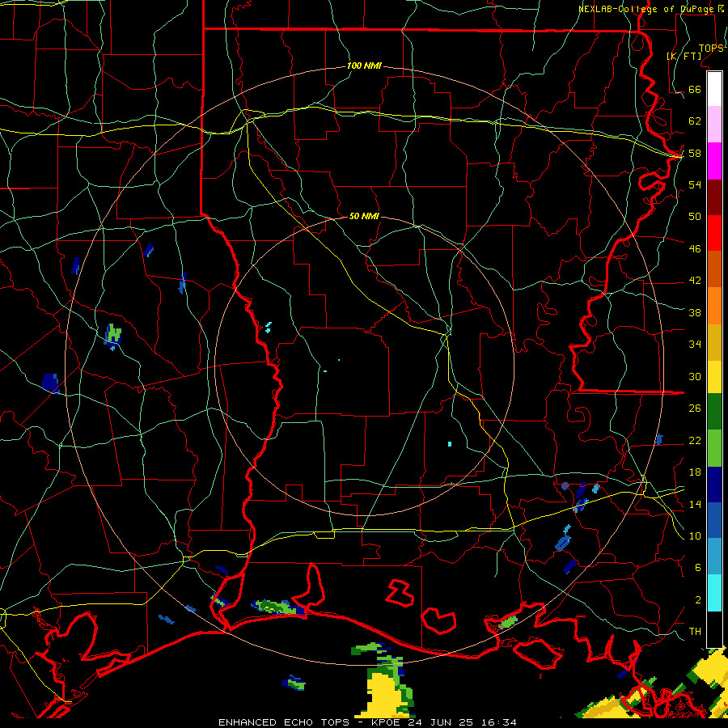Click the 54 value on the legend
This screenshot has height=728, width=728.
pos(695,184)
